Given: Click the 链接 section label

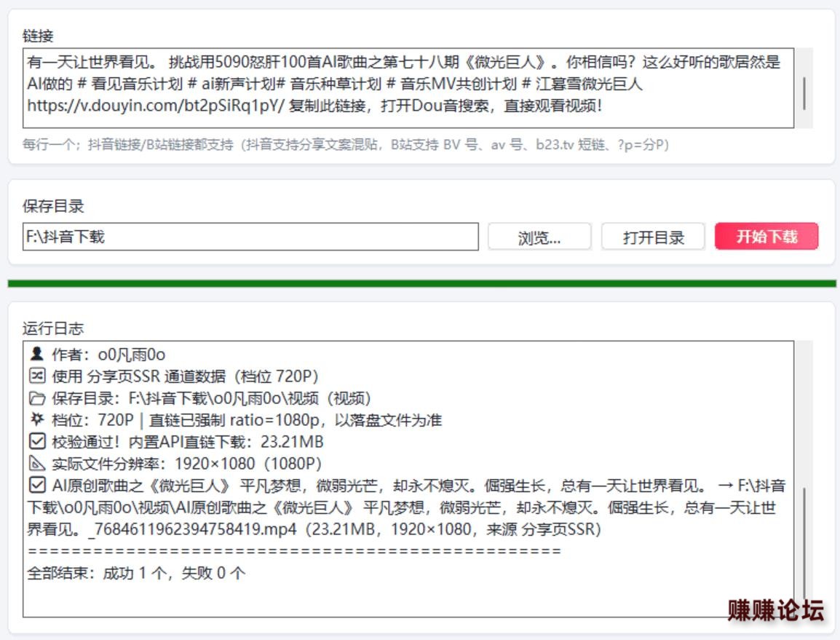Looking at the screenshot, I should 38,36.
